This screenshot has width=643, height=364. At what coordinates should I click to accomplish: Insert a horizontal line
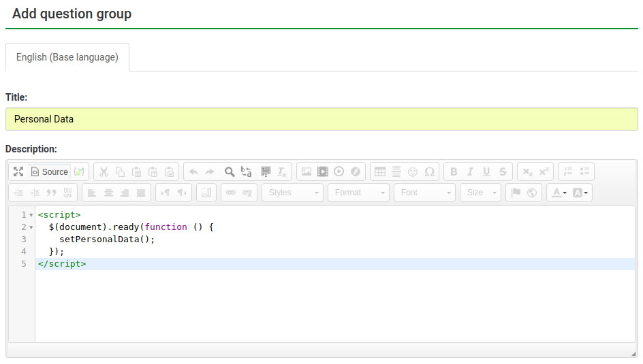(x=396, y=171)
